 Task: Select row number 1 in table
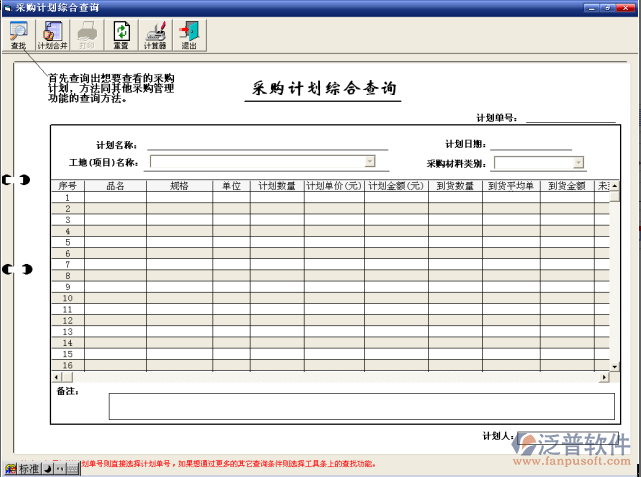click(68, 197)
